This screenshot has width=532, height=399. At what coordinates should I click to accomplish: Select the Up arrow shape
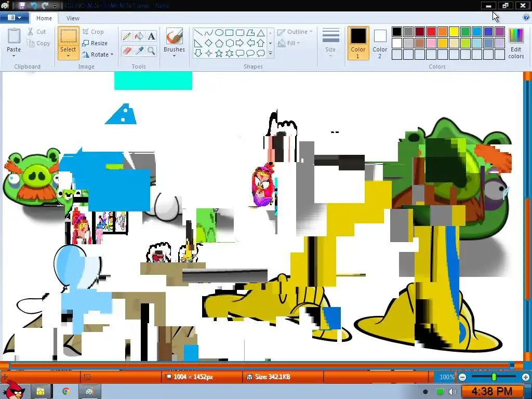coord(261,43)
